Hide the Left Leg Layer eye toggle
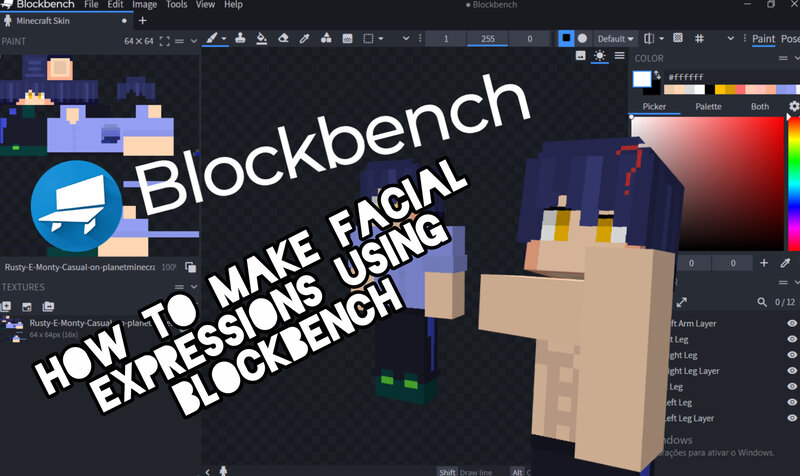The image size is (800, 476). point(792,418)
